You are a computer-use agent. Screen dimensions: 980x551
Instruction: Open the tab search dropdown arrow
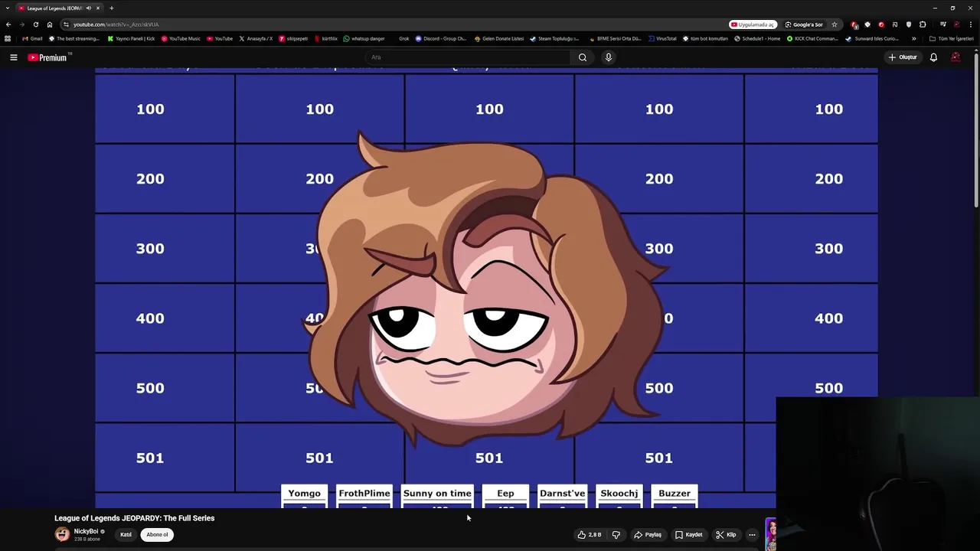[7, 8]
